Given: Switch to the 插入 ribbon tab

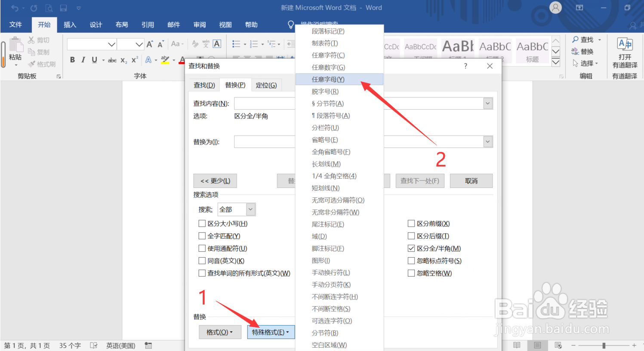Looking at the screenshot, I should 70,25.
